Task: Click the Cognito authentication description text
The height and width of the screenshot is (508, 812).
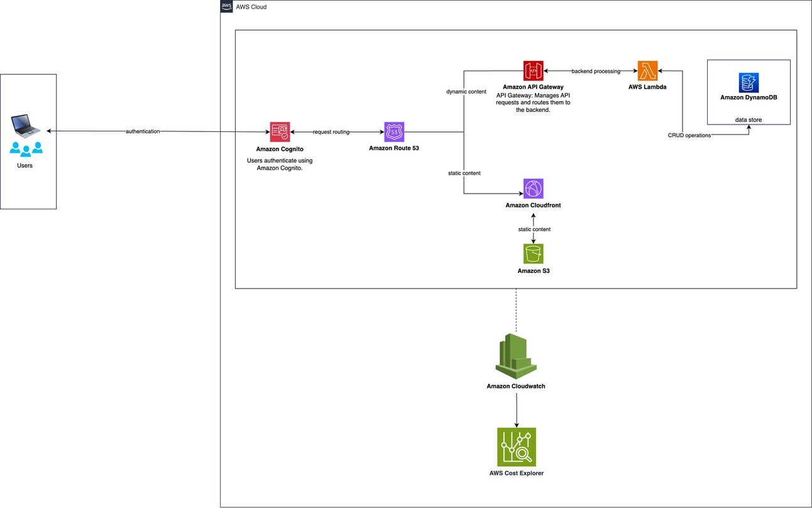Action: (280, 164)
